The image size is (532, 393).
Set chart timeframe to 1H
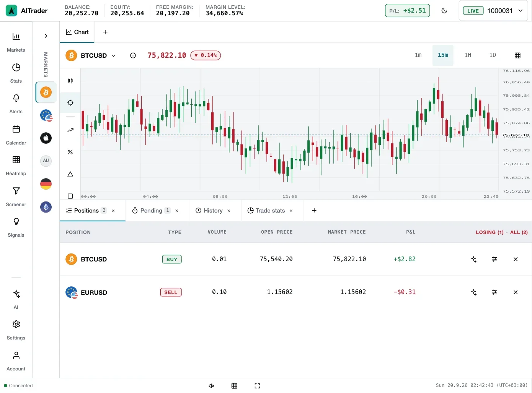click(468, 55)
